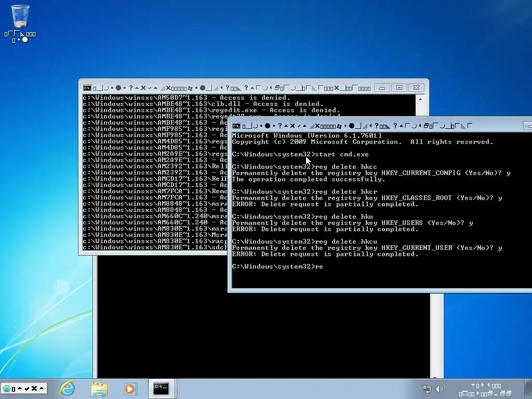Screen dimensions: 532x399
Task: Open system menu icon of back cmd window
Action: coord(87,88)
